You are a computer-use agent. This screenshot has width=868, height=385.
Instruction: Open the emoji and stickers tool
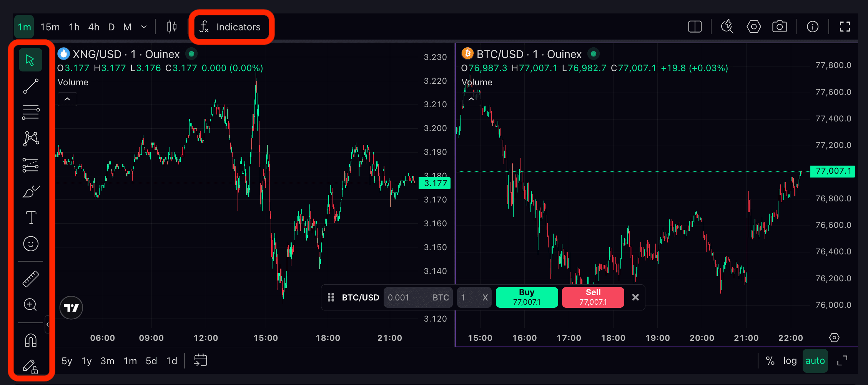click(30, 244)
